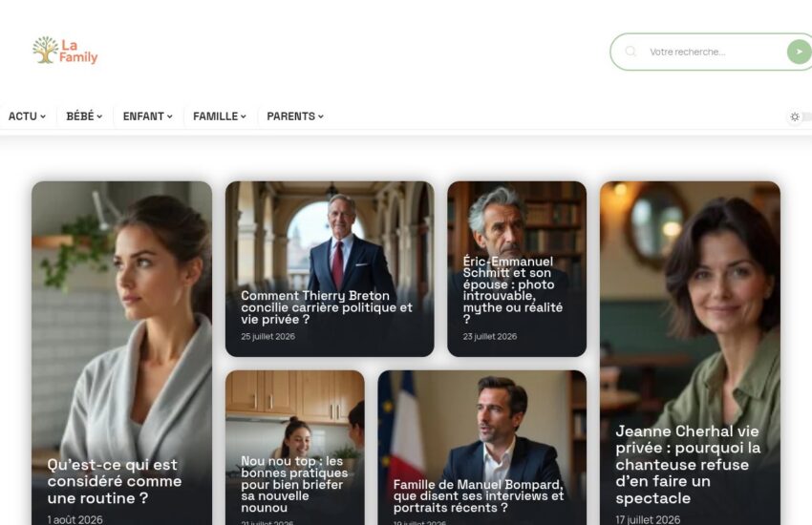Open the PARENTS menu item
812x525 pixels.
[x=295, y=116]
